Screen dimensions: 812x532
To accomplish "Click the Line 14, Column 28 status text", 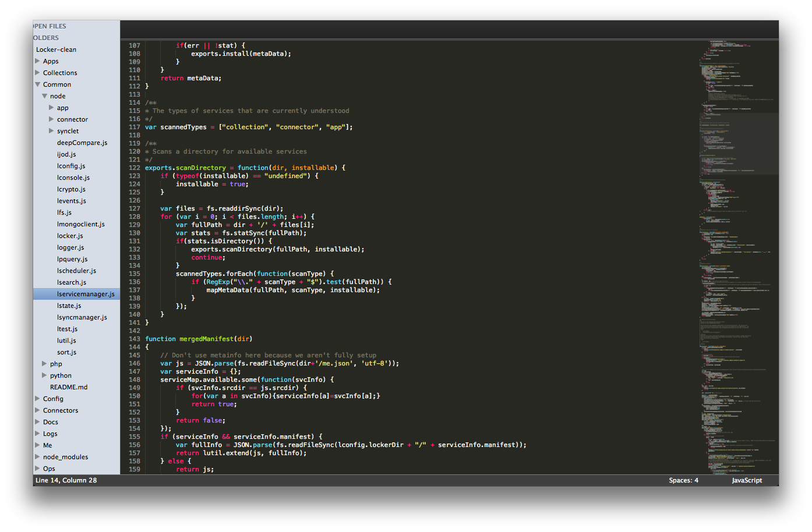I will pos(66,480).
